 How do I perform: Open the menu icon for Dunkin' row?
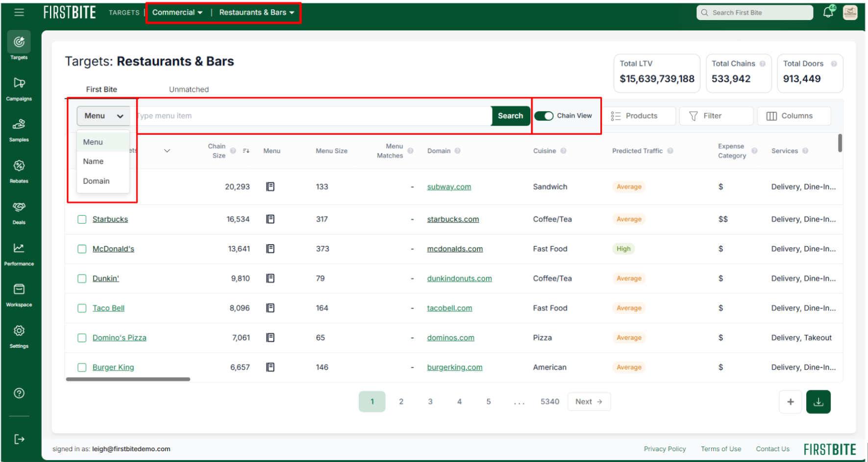tap(270, 278)
